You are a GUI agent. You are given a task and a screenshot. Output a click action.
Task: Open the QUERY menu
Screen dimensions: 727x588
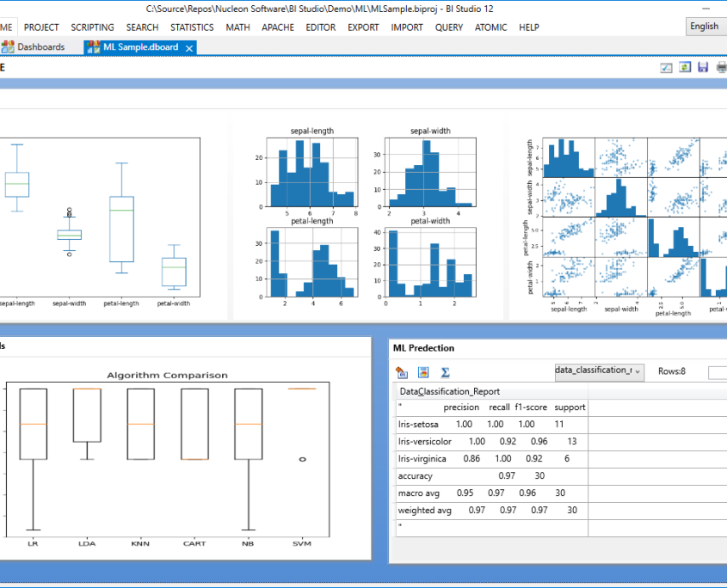click(x=448, y=27)
